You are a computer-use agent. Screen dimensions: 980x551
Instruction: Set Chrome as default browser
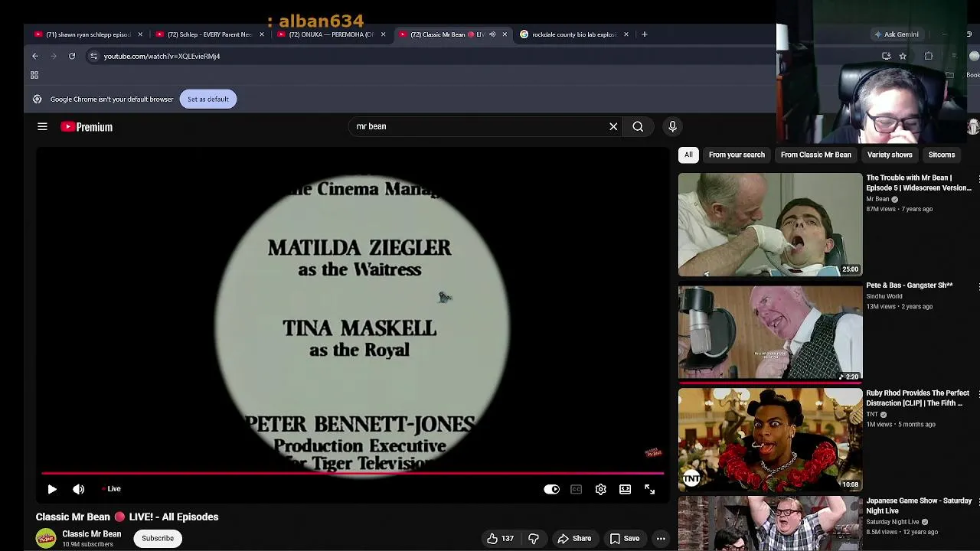(x=208, y=99)
